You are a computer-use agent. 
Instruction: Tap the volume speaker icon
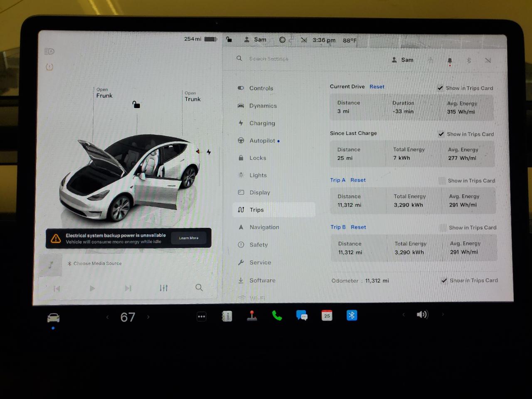tap(422, 314)
